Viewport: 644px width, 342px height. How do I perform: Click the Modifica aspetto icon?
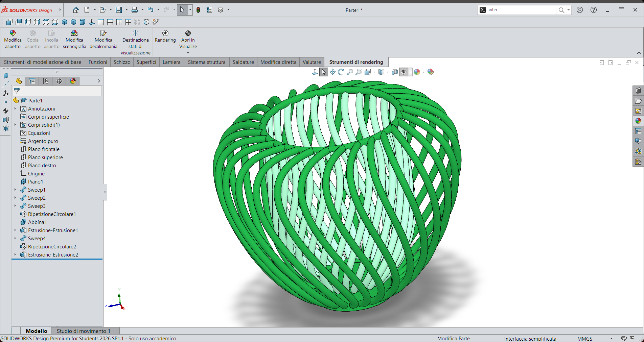(13, 33)
